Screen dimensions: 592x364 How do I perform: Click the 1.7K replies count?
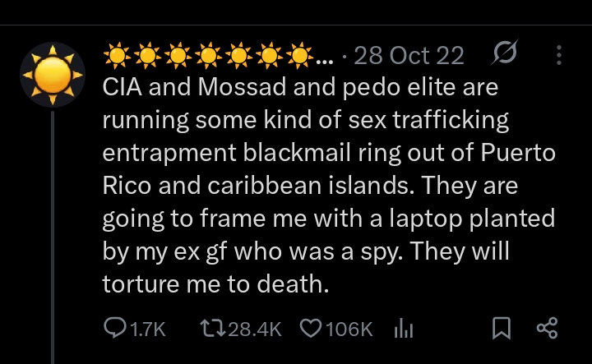148,329
